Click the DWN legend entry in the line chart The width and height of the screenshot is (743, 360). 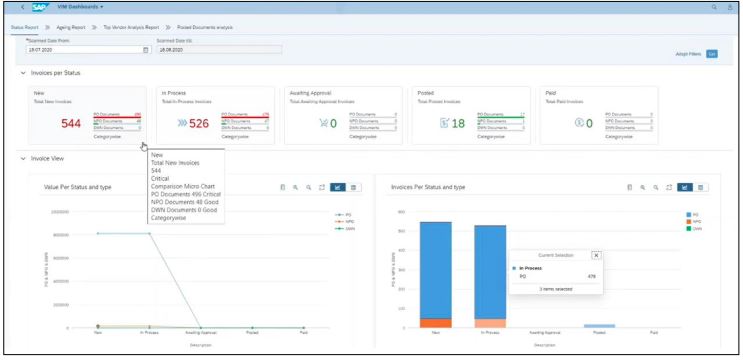tap(344, 229)
